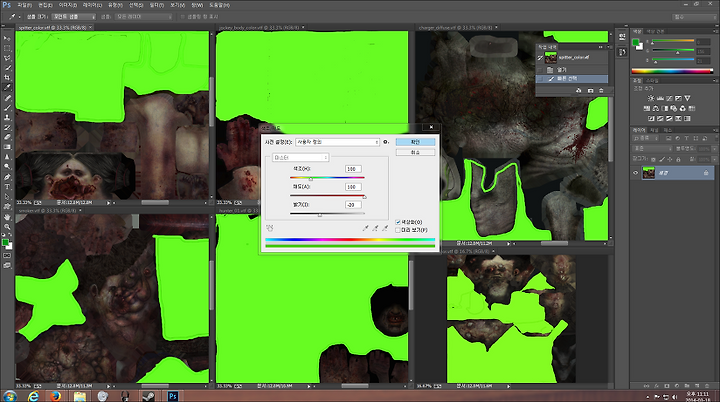Delete current state with History trash icon

coord(601,91)
